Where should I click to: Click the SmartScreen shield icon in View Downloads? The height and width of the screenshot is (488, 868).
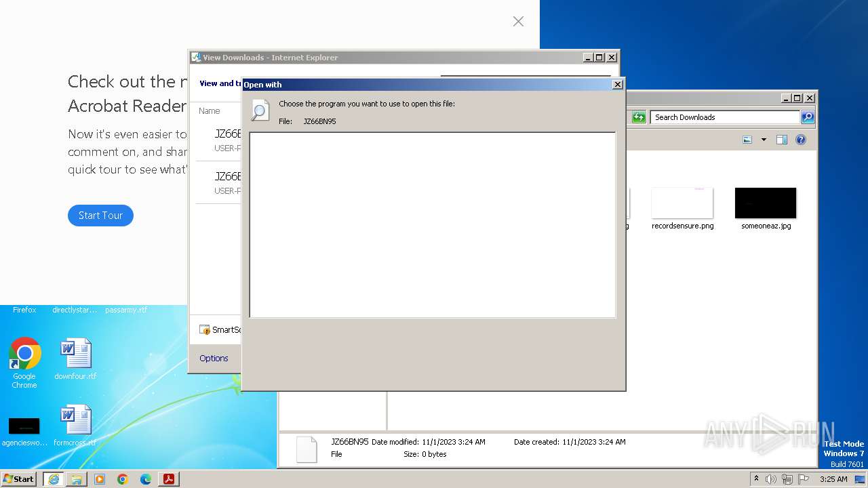[204, 329]
